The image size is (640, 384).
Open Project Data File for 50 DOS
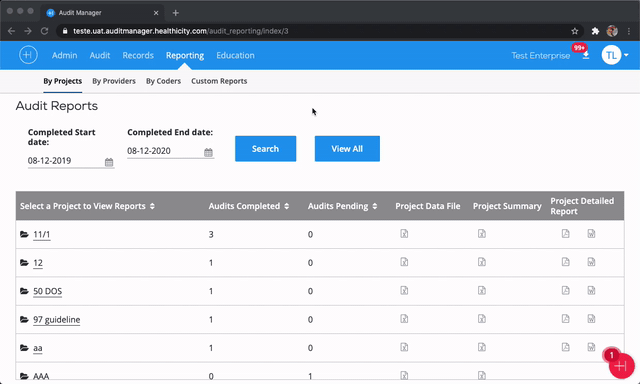click(x=404, y=291)
